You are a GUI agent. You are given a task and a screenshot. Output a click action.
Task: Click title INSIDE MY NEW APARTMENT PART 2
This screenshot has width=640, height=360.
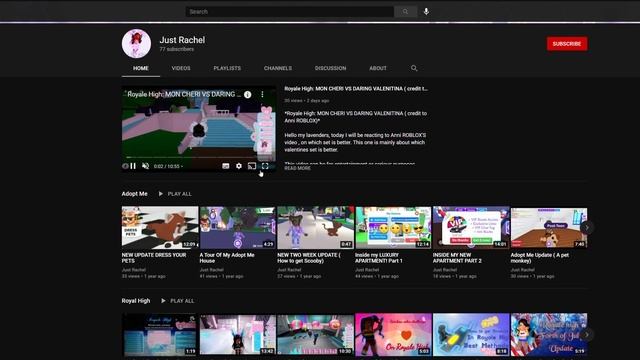tap(457, 258)
